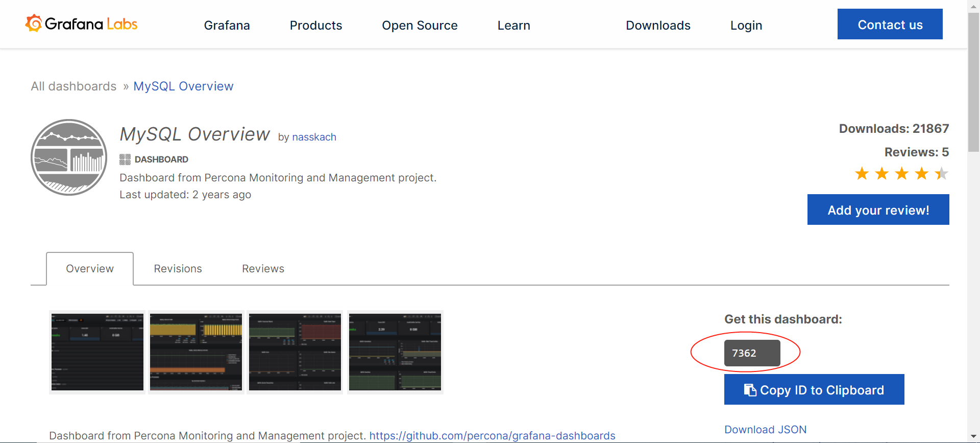Open the Grafana menu item
This screenshot has height=443, width=980.
click(x=227, y=25)
